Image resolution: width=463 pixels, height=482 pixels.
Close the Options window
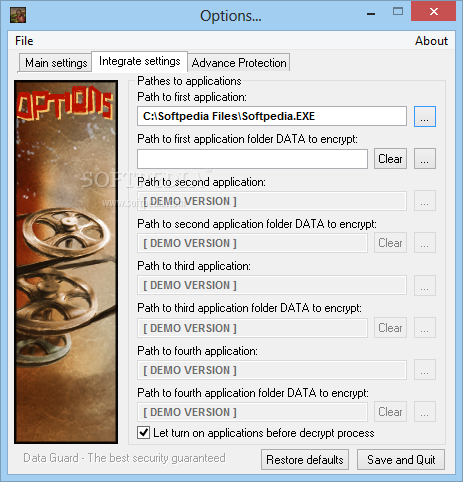[x=434, y=12]
